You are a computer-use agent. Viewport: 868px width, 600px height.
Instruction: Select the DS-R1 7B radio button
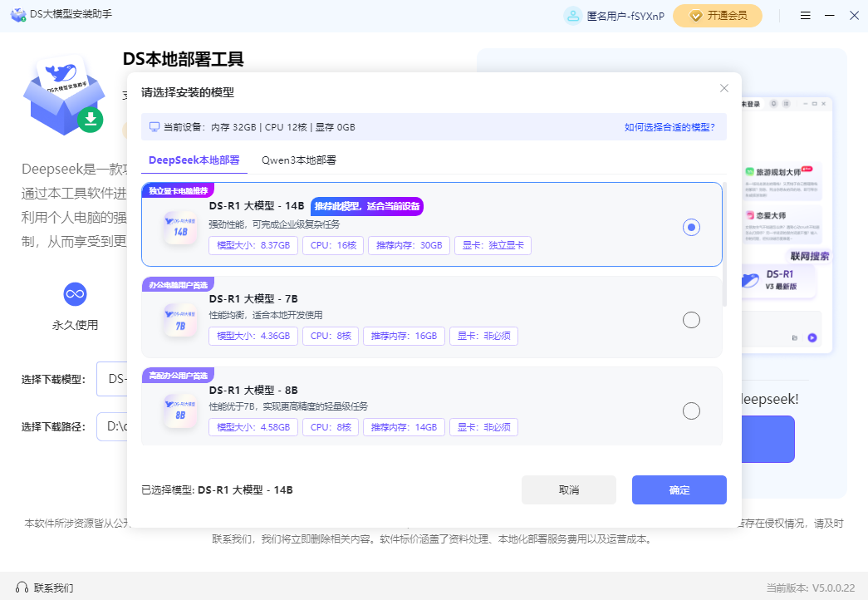[x=691, y=320]
